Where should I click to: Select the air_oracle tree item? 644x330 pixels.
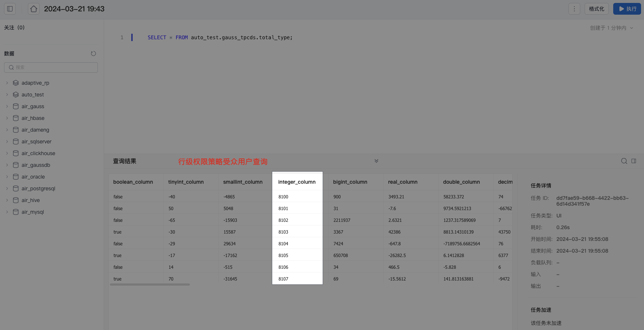point(33,177)
